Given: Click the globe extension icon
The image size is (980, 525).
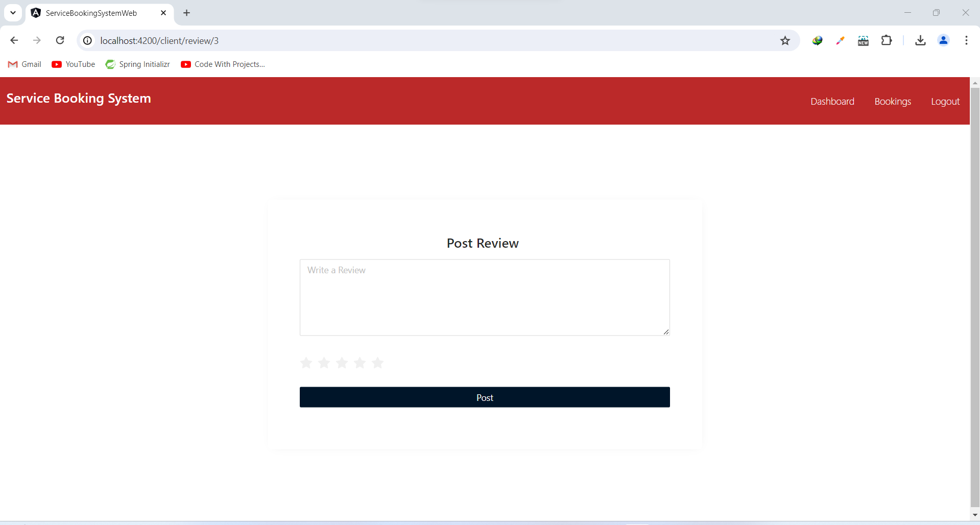Looking at the screenshot, I should pos(817,40).
